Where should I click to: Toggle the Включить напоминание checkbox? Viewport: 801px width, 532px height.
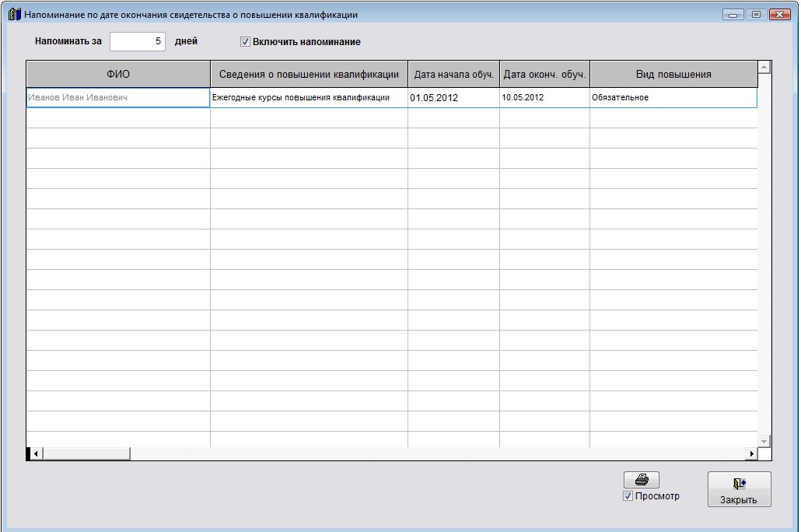click(245, 42)
